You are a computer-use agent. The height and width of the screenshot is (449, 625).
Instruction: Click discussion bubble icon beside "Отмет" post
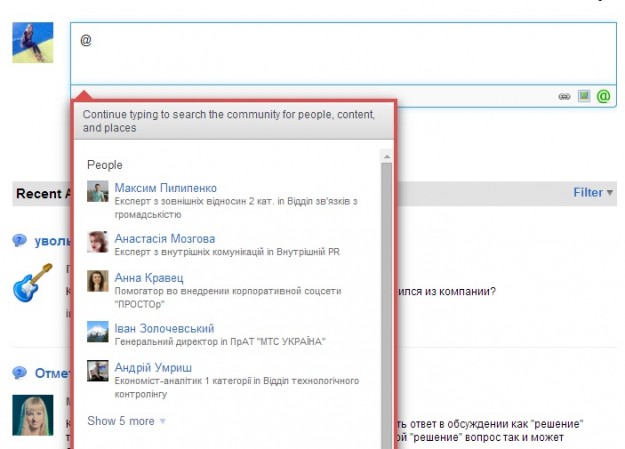[20, 373]
